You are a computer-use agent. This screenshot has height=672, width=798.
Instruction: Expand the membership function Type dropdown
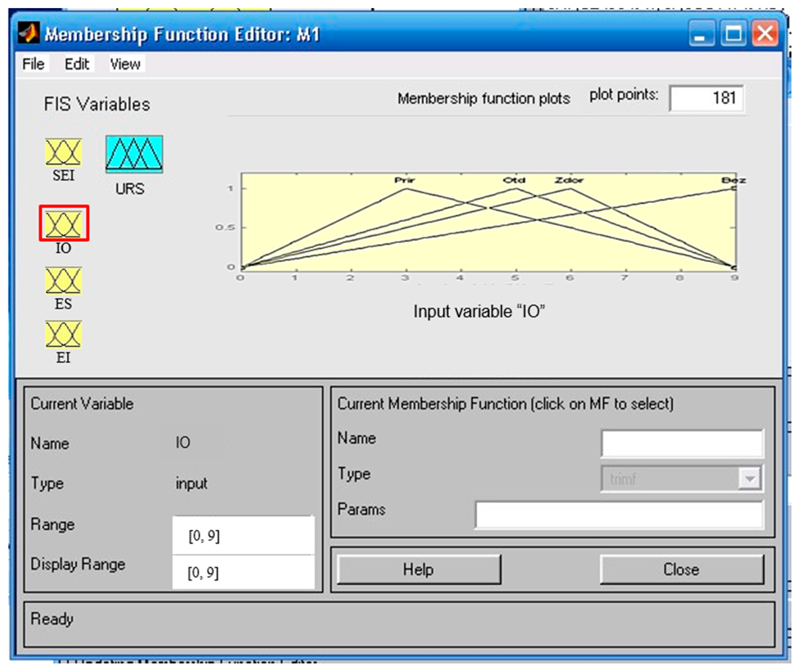(x=749, y=479)
